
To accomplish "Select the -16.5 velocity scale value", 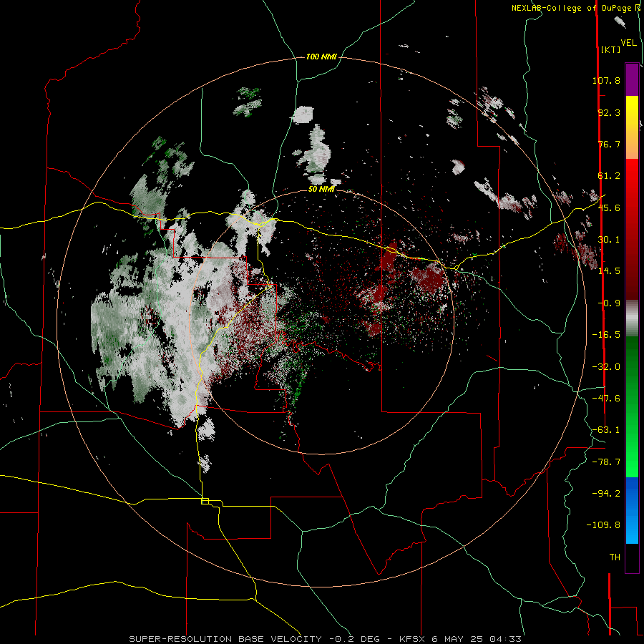I will (606, 334).
